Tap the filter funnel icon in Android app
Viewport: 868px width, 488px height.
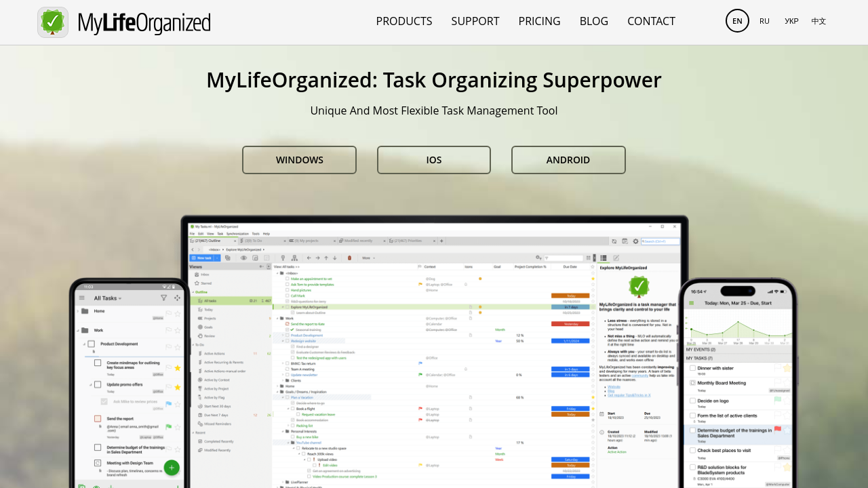(x=163, y=298)
